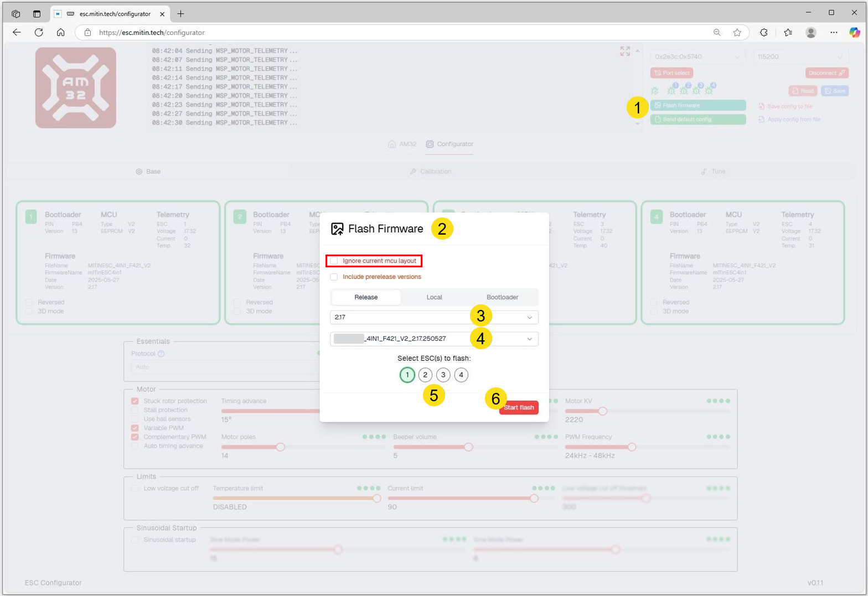Viewport: 868px width, 596px height.
Task: Toggle Complementary PWM checkbox
Action: (135, 437)
